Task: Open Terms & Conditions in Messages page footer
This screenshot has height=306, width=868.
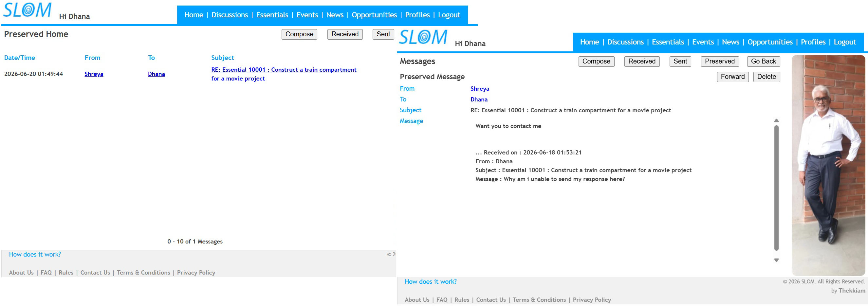Action: (540, 300)
